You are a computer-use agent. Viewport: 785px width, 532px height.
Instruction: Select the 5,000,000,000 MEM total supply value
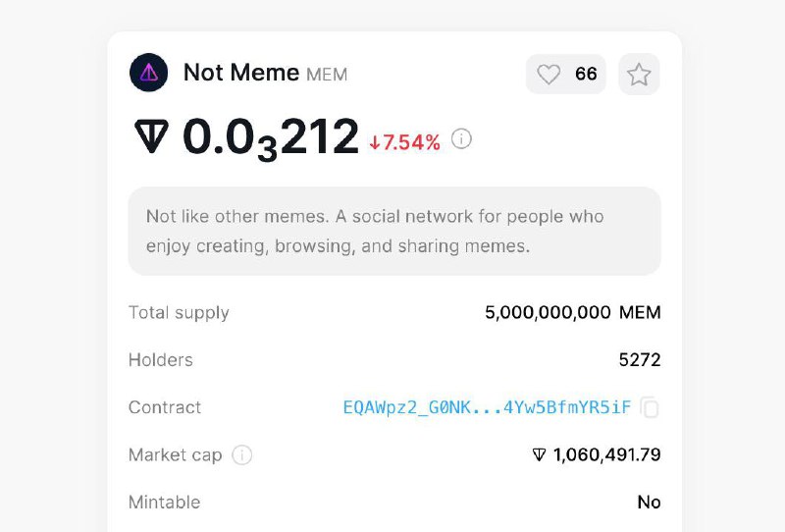pyautogui.click(x=573, y=312)
